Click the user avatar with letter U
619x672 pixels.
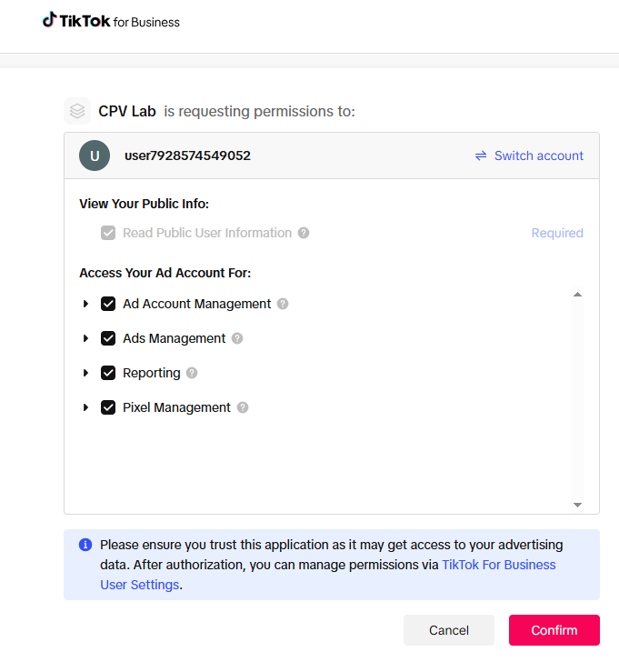click(95, 155)
